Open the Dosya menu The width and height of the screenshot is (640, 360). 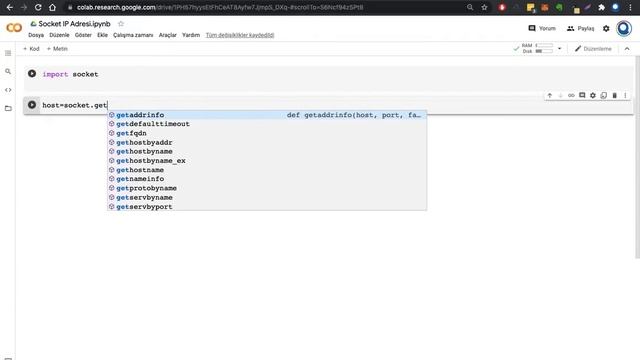36,35
